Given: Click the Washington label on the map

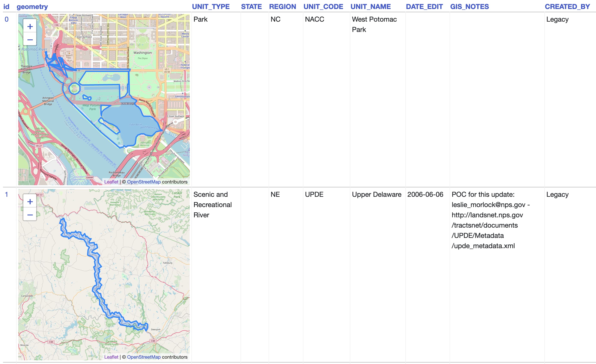Looking at the screenshot, I should click(x=143, y=53).
